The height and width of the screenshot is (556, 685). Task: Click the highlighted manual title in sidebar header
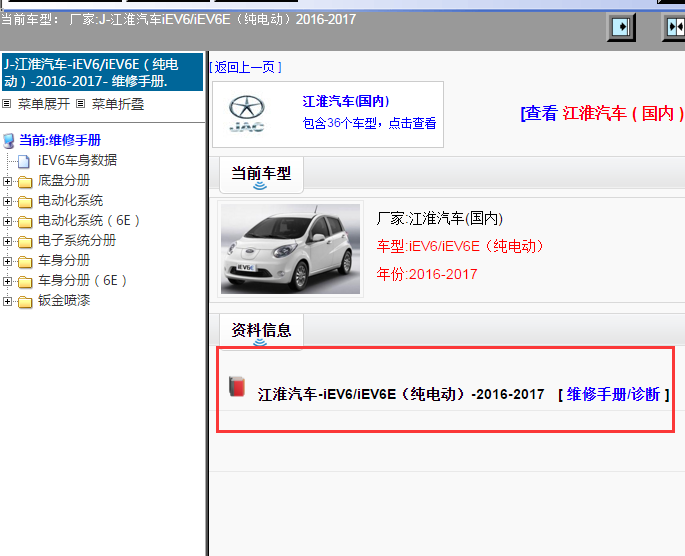pos(102,73)
